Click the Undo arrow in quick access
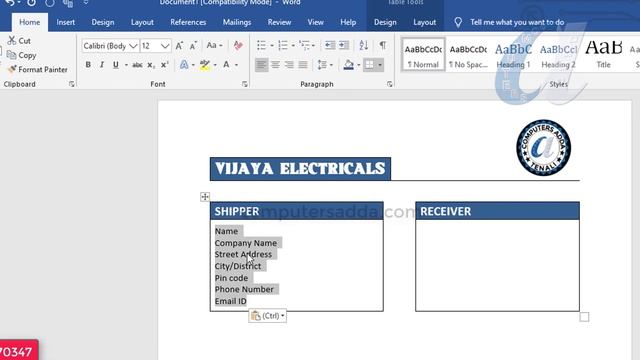The height and width of the screenshot is (360, 640). tap(10, 3)
